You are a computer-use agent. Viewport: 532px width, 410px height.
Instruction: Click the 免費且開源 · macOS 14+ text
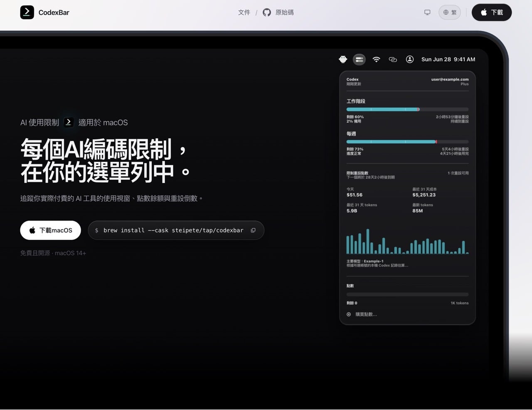(x=53, y=253)
